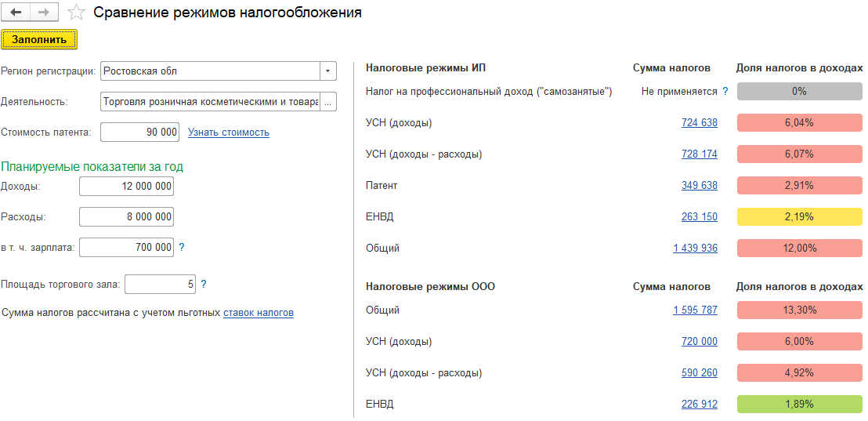
Task: Click the Доходы input field
Action: click(126, 187)
